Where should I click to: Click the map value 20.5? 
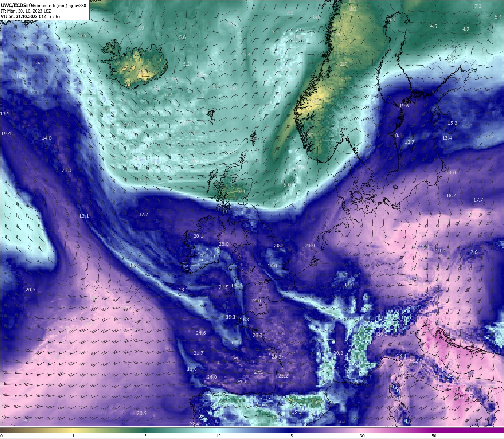30,290
